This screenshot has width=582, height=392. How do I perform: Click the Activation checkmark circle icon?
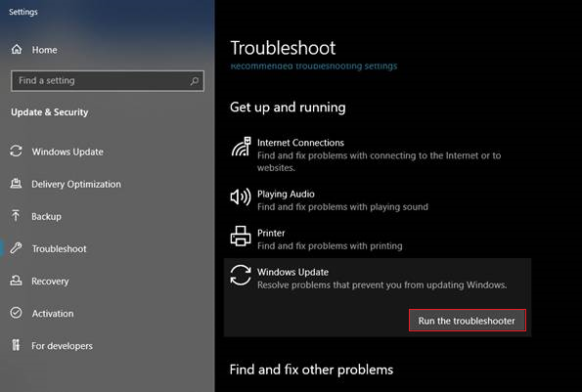[16, 313]
